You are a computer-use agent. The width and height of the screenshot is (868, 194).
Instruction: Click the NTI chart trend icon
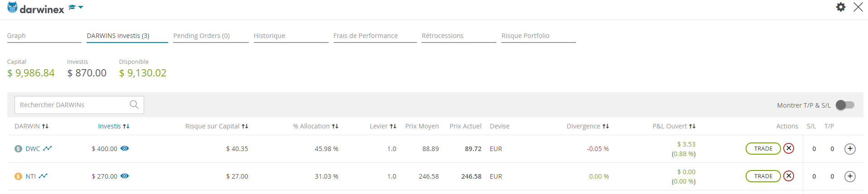[x=43, y=176]
